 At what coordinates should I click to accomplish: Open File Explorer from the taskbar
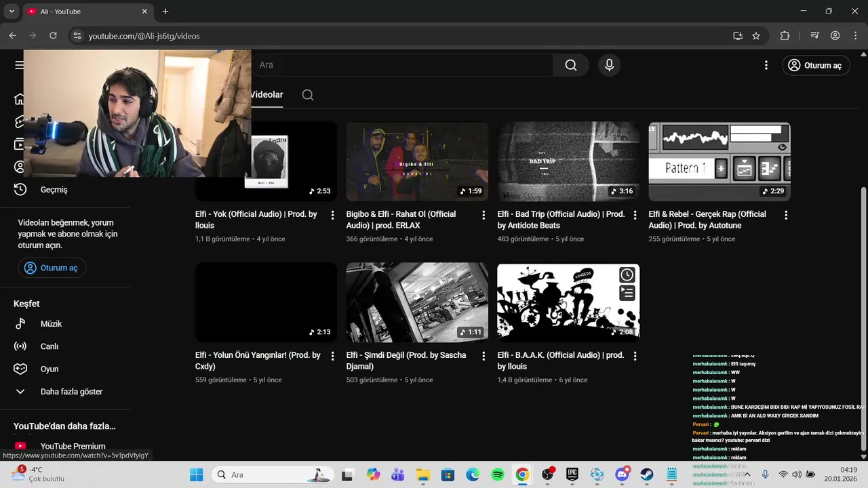coord(422,475)
